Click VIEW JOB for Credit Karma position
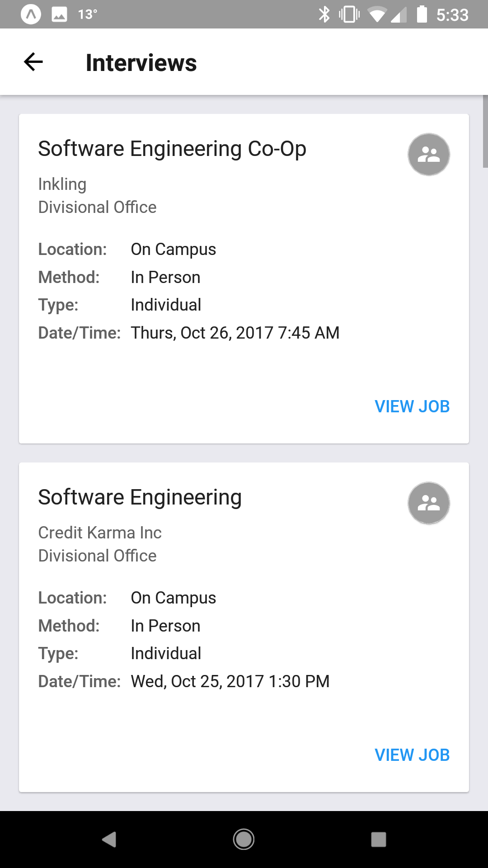The image size is (488, 868). [x=412, y=755]
